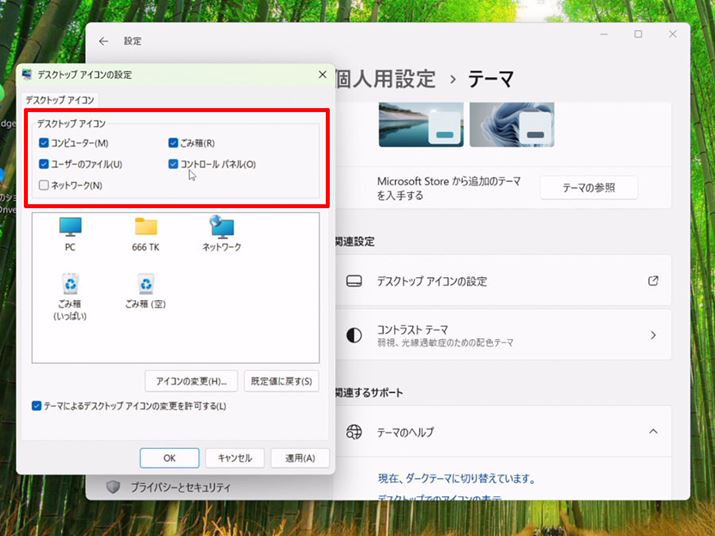Open コントラスト テーマ via right chevron
This screenshot has height=536, width=715.
653,336
